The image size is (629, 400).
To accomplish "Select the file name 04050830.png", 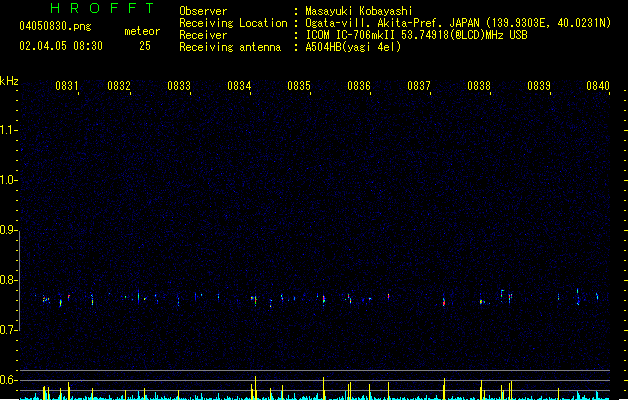I will pyautogui.click(x=55, y=26).
